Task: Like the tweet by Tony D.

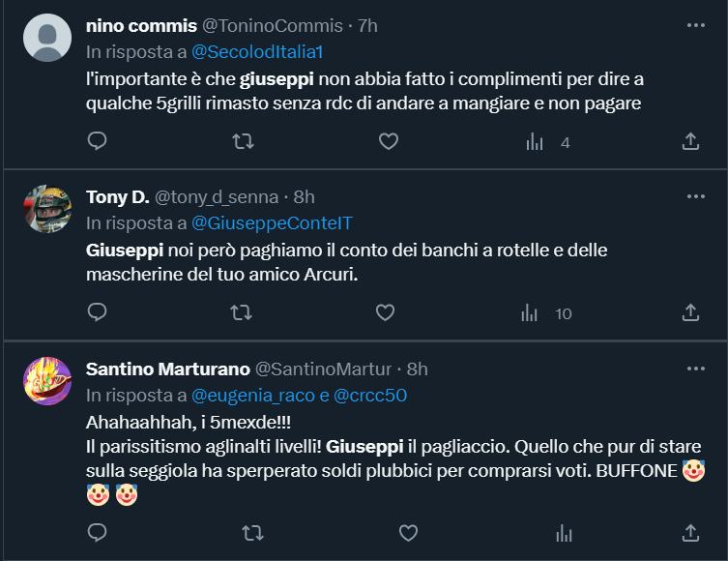Action: (385, 312)
